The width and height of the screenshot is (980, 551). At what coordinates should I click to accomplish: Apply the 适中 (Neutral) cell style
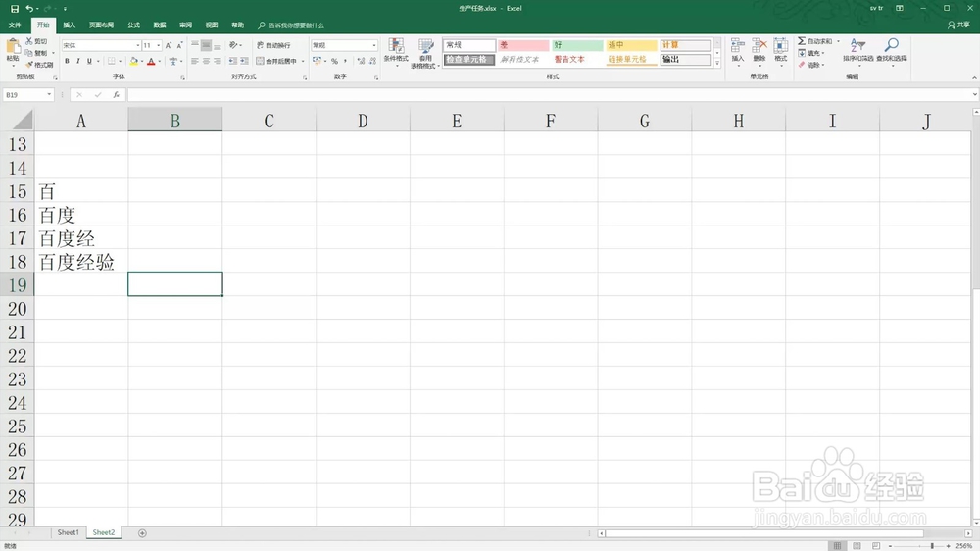pyautogui.click(x=631, y=45)
